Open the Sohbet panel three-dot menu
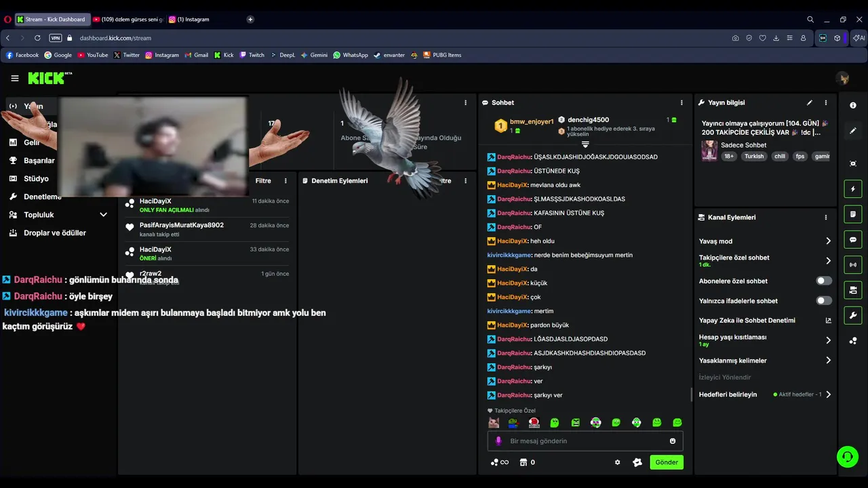This screenshot has height=488, width=868. [x=682, y=103]
